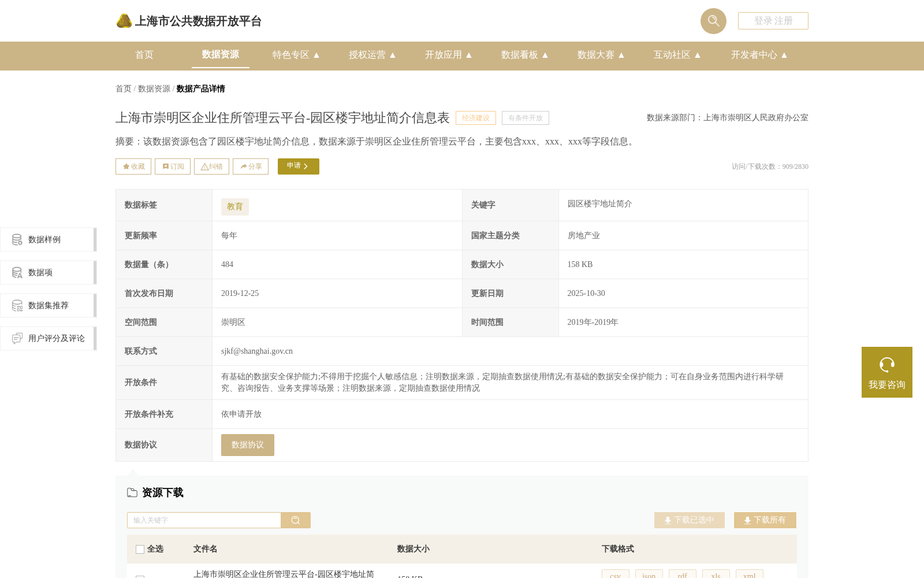Select 数据资源 navigation tab
The height and width of the screenshot is (578, 924).
tap(221, 54)
